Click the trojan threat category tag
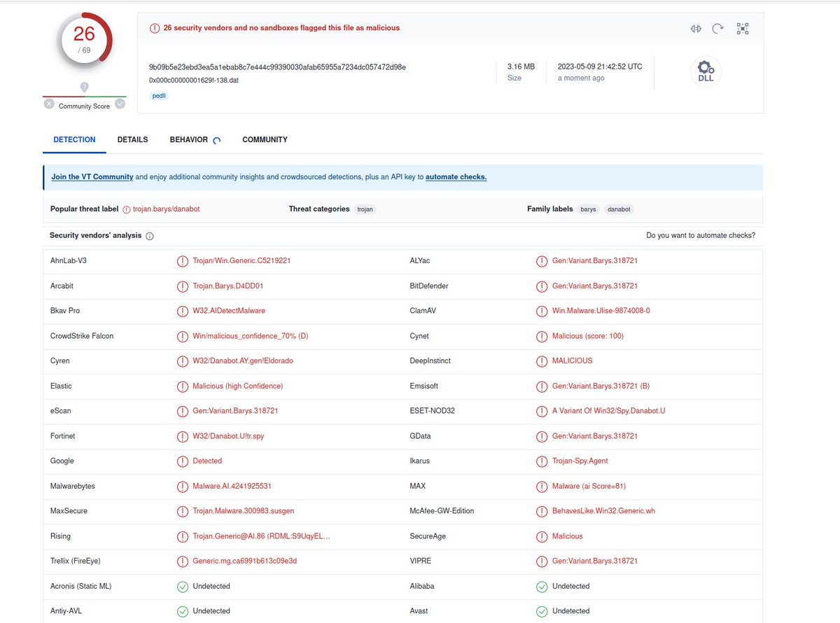Screen dimensions: 840x623 (x=365, y=209)
